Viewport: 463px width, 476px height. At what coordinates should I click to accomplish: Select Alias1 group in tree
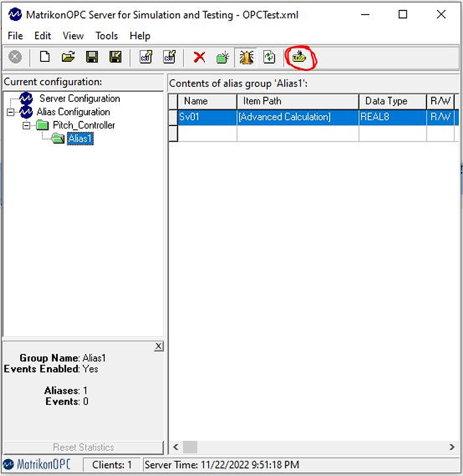point(80,138)
